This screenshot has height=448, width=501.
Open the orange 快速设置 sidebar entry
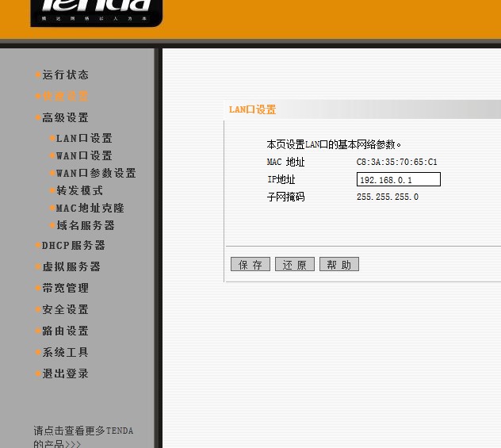point(65,96)
